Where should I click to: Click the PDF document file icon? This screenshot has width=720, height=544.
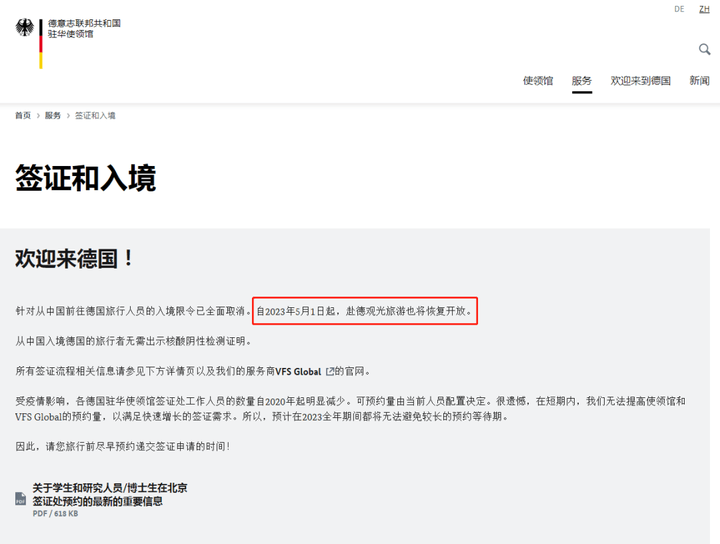21,497
